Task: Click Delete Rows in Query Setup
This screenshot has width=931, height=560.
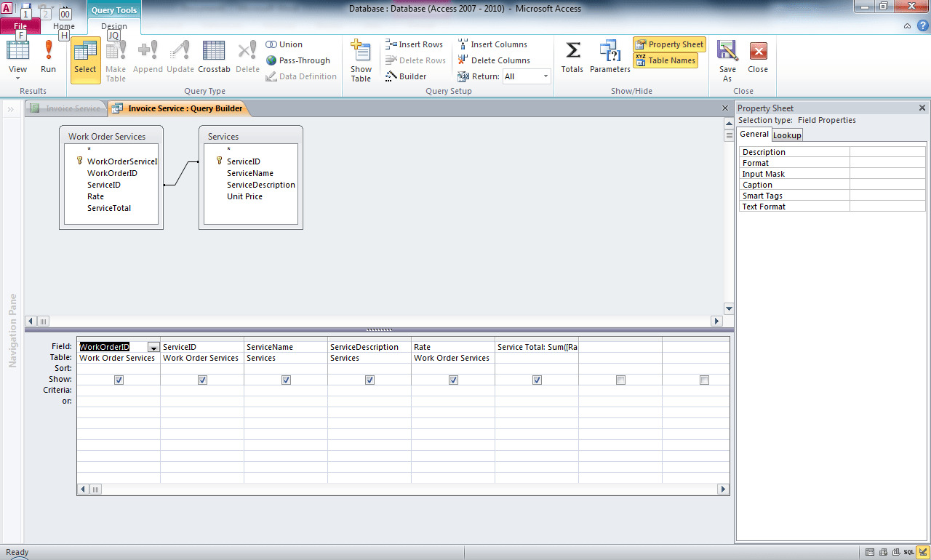Action: 415,60
